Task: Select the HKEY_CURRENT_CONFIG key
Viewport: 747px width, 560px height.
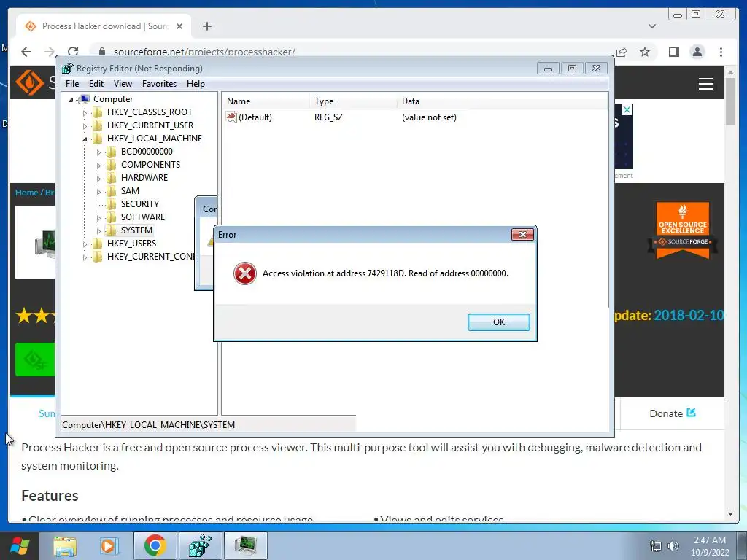Action: pos(150,256)
